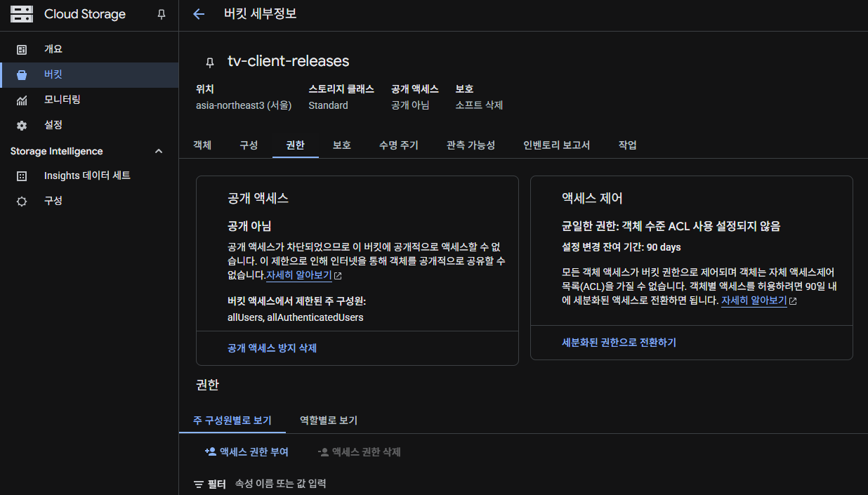Click the 소프트 삭제 protection value
The width and height of the screenshot is (868, 495).
pos(479,105)
